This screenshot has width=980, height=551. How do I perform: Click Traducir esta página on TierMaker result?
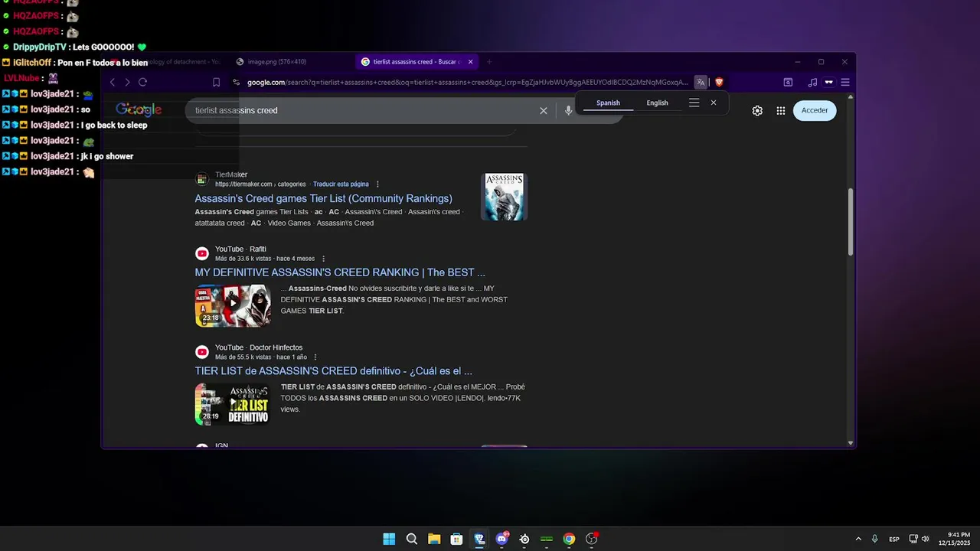coord(341,184)
